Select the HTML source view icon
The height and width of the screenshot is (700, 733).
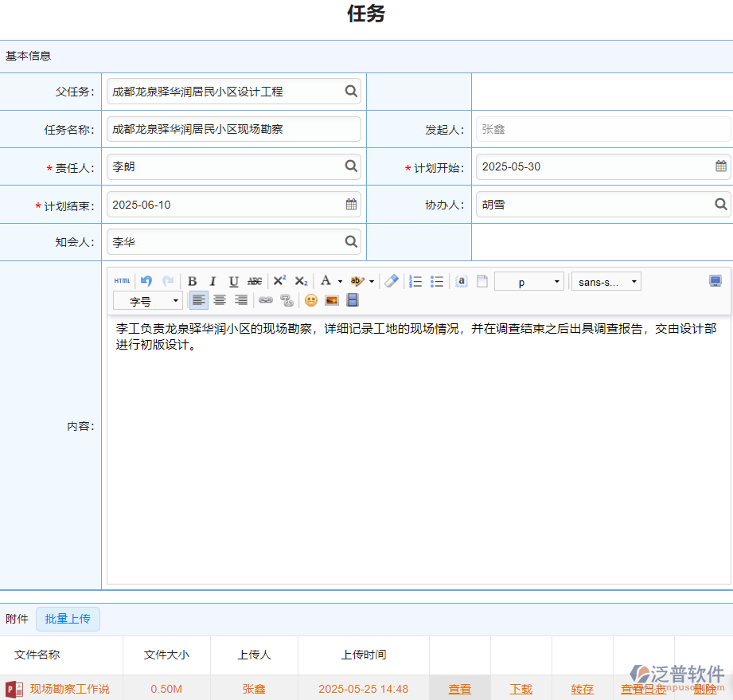122,280
